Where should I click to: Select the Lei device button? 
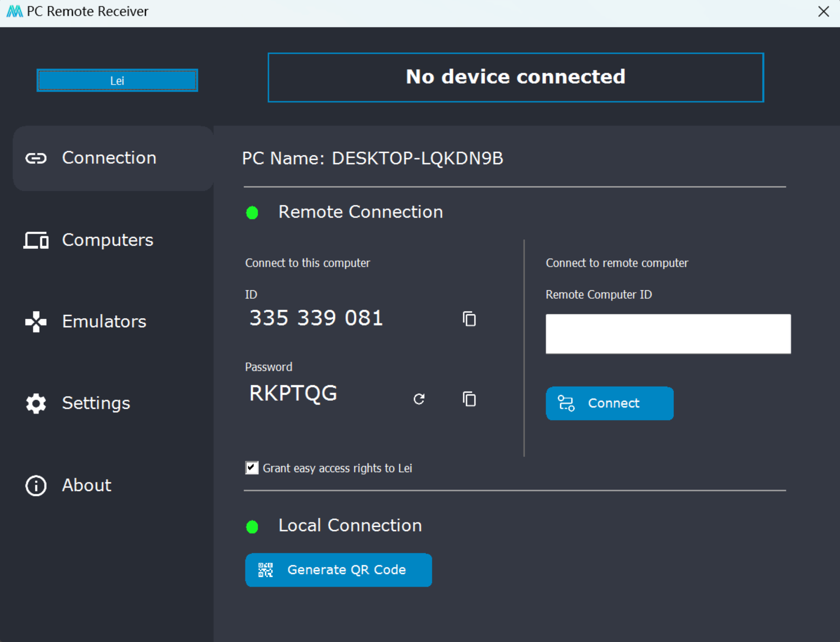tap(117, 80)
